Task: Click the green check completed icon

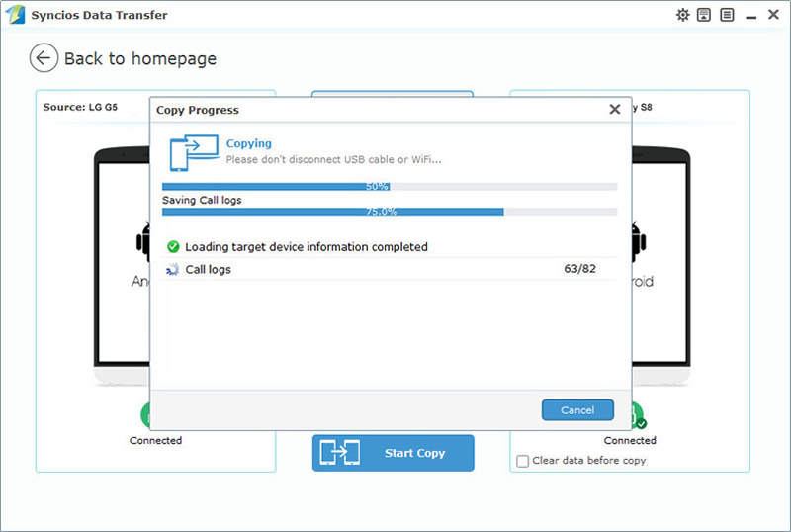Action: coord(173,247)
